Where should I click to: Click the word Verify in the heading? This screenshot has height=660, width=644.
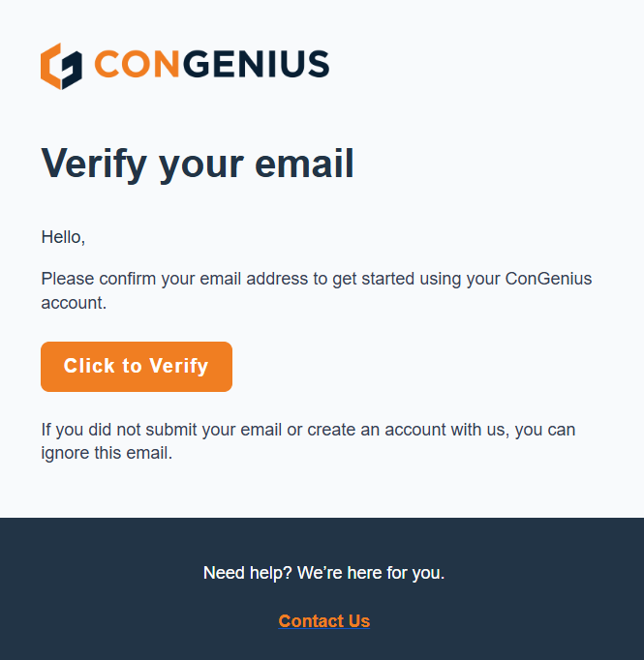pos(94,165)
